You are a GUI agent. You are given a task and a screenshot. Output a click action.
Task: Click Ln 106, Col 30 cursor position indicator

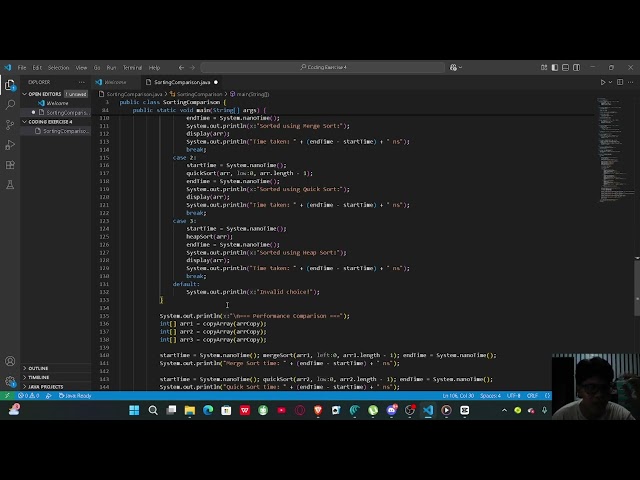(x=458, y=396)
